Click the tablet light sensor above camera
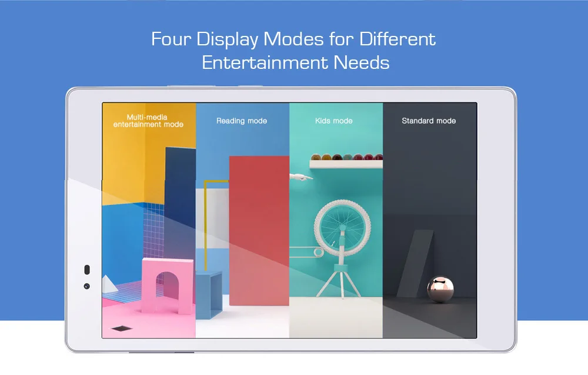The width and height of the screenshot is (588, 375). click(x=86, y=270)
